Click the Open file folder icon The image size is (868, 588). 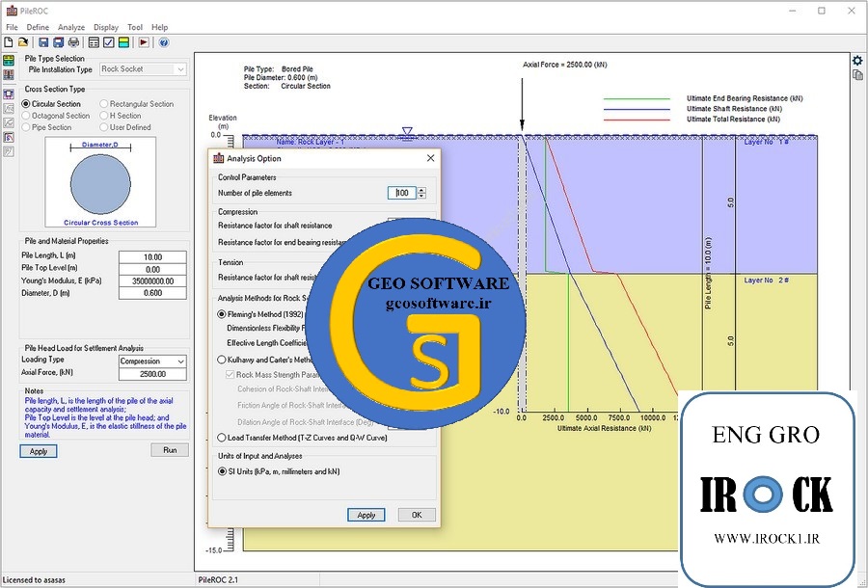coord(23,42)
